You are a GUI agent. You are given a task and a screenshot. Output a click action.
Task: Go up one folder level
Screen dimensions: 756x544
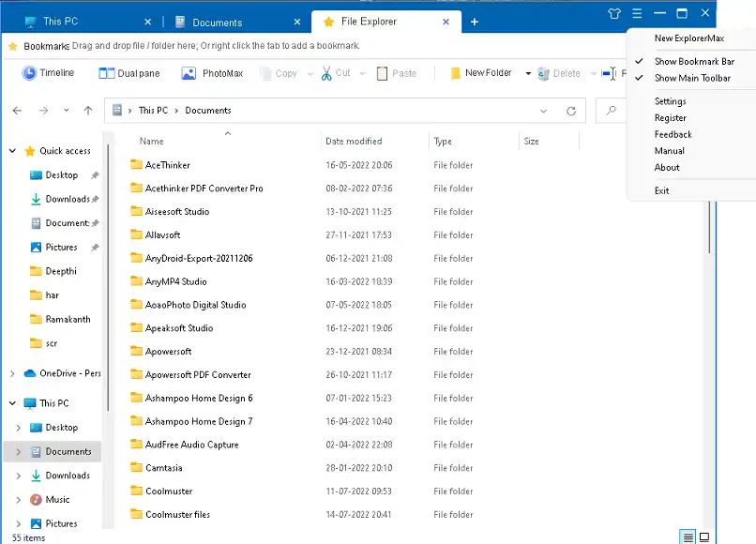[88, 111]
